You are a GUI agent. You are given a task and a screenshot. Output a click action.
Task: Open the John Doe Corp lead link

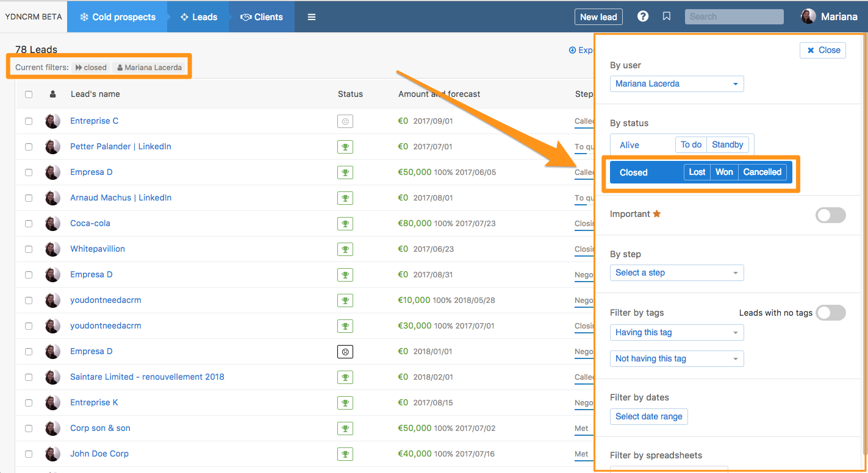pyautogui.click(x=99, y=453)
